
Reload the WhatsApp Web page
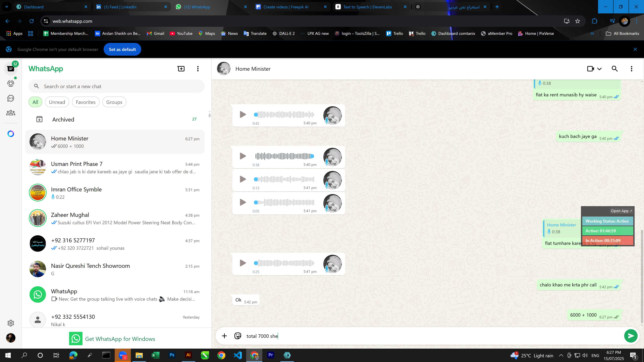click(32, 21)
